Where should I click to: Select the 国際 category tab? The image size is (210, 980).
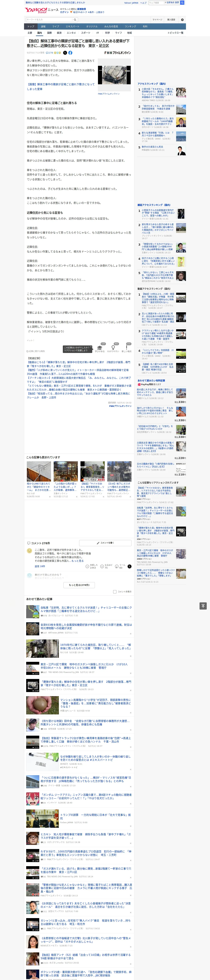pyautogui.click(x=49, y=33)
